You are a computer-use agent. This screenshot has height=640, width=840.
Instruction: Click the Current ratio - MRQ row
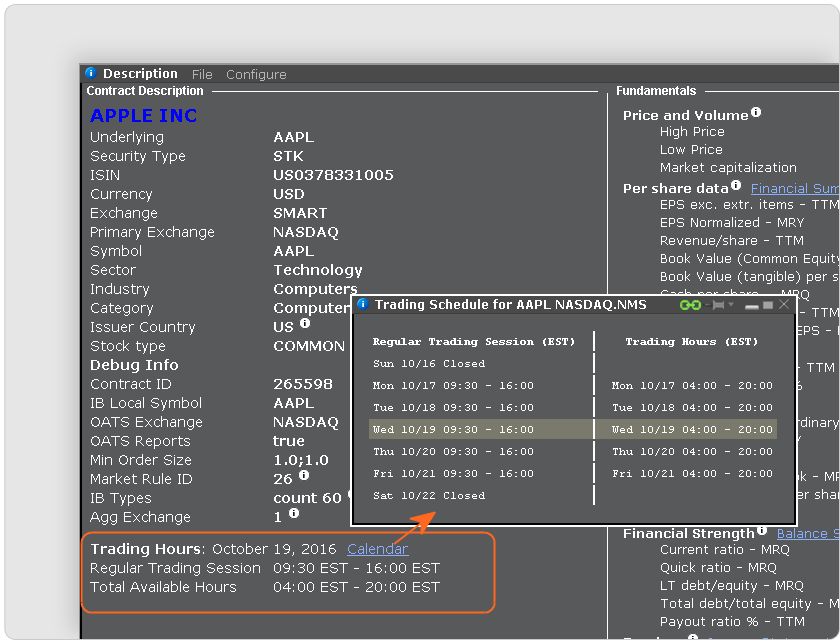tap(725, 550)
